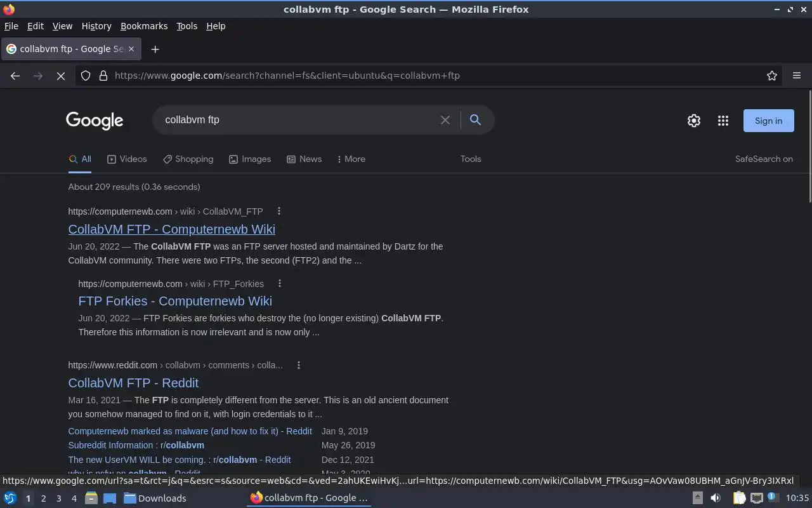This screenshot has width=812, height=508.
Task: Open FTP Forkies - Computernewb Wiki result
Action: tap(175, 301)
